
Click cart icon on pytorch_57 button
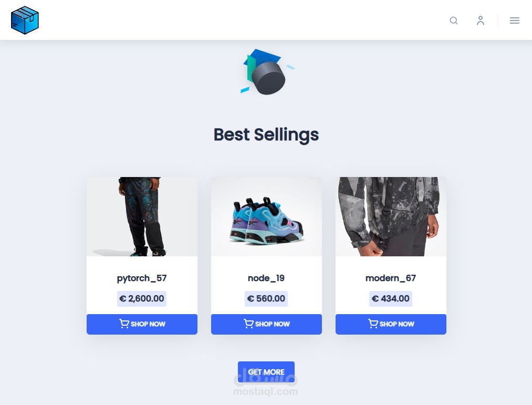point(124,324)
